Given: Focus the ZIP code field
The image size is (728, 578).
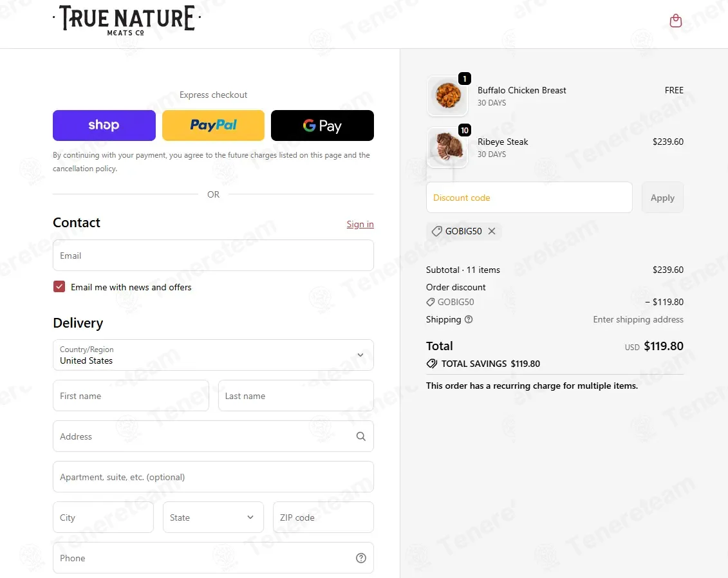Looking at the screenshot, I should (x=323, y=517).
